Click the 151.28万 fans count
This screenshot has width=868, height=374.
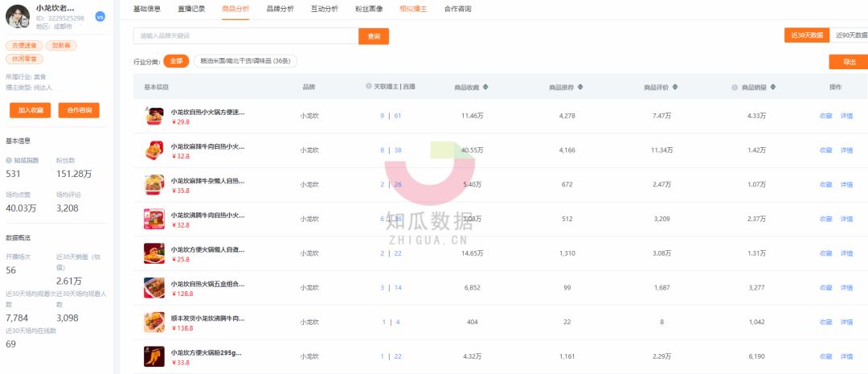pyautogui.click(x=74, y=174)
